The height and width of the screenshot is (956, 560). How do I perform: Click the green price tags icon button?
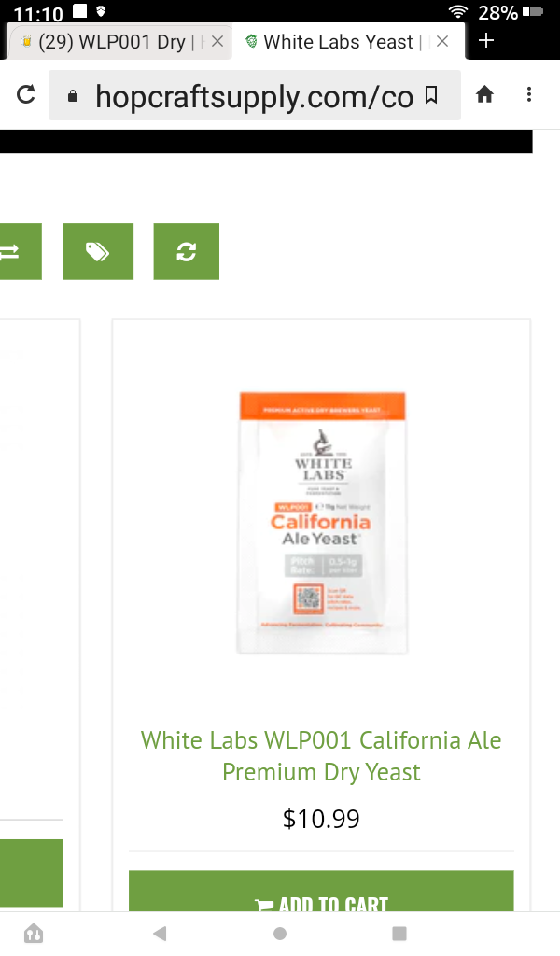click(98, 251)
